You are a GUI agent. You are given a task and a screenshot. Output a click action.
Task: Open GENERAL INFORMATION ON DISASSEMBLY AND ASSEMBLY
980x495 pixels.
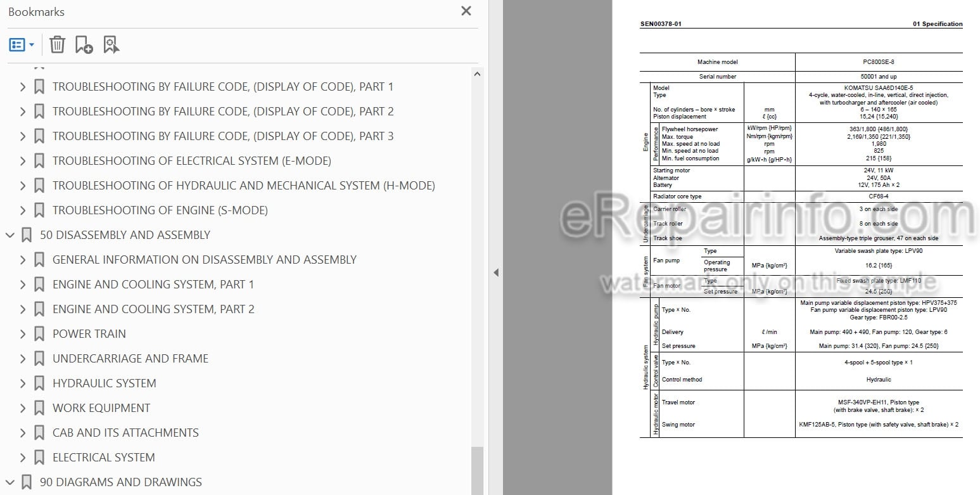coord(205,260)
